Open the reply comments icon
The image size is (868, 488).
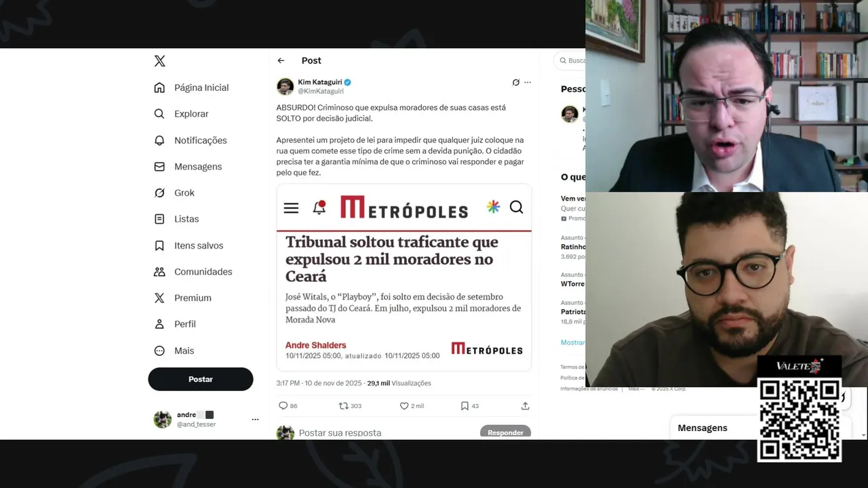pos(283,406)
